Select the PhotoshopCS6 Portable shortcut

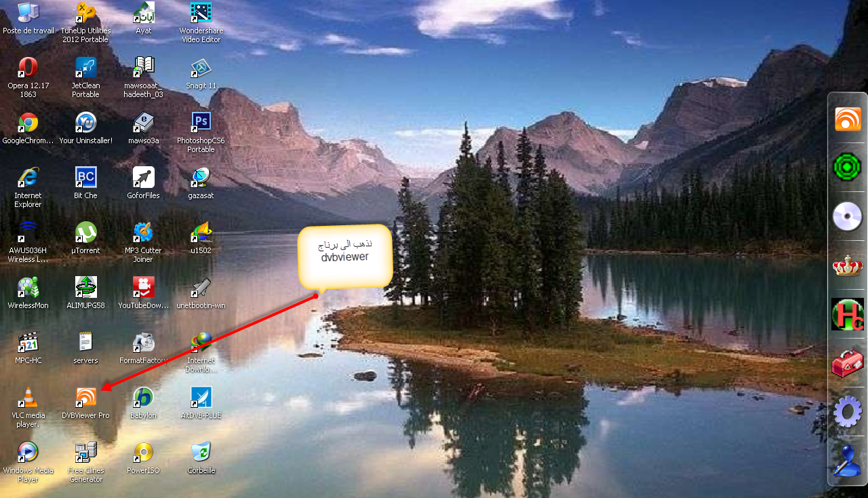(201, 123)
